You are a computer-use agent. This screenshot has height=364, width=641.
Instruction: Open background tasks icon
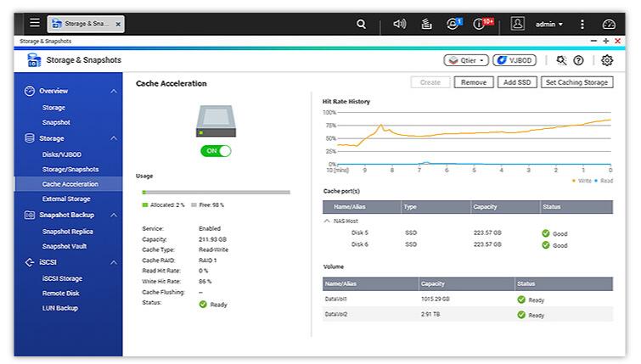pos(426,24)
